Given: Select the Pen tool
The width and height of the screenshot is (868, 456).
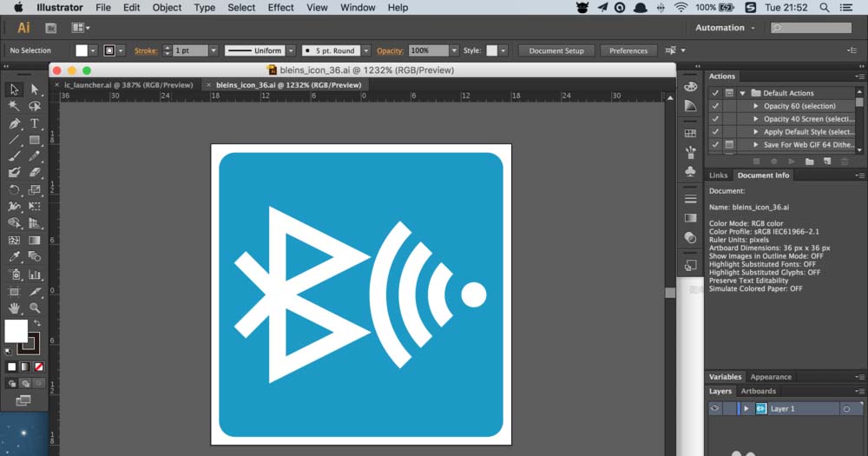Looking at the screenshot, I should (14, 123).
